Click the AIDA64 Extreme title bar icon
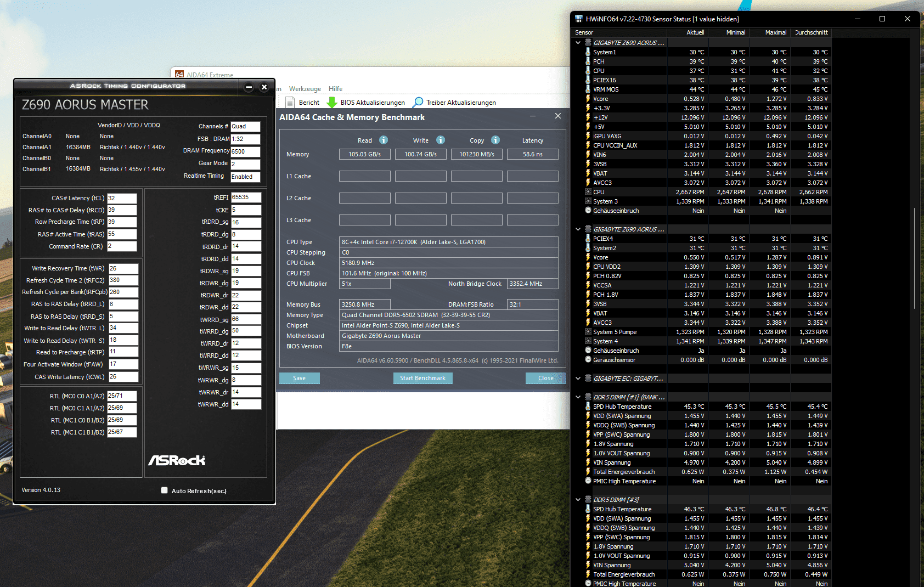The width and height of the screenshot is (924, 587). pos(179,74)
